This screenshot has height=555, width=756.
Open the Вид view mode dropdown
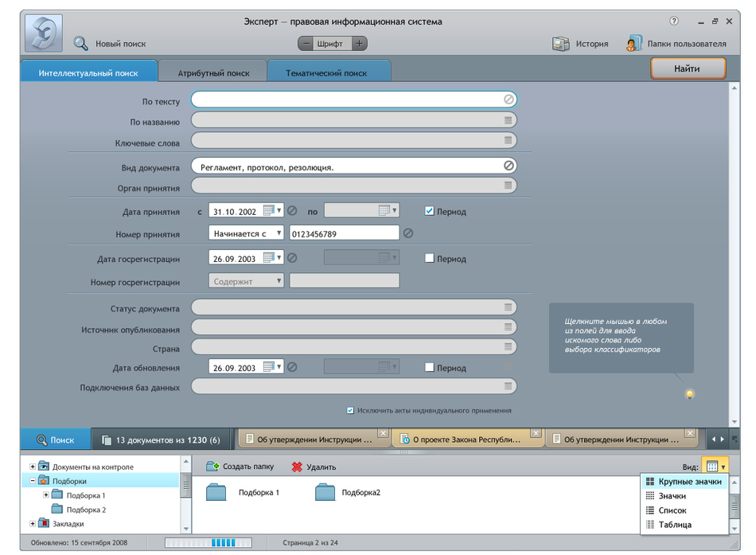[715, 467]
